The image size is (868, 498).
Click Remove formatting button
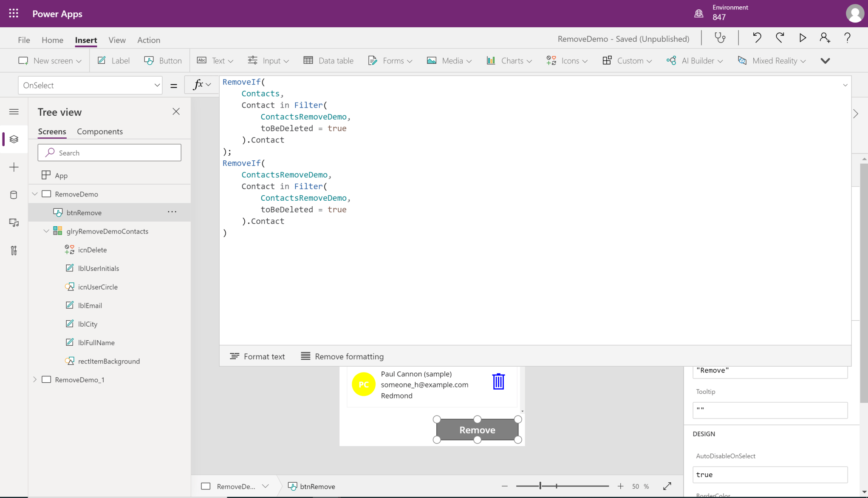coord(342,356)
